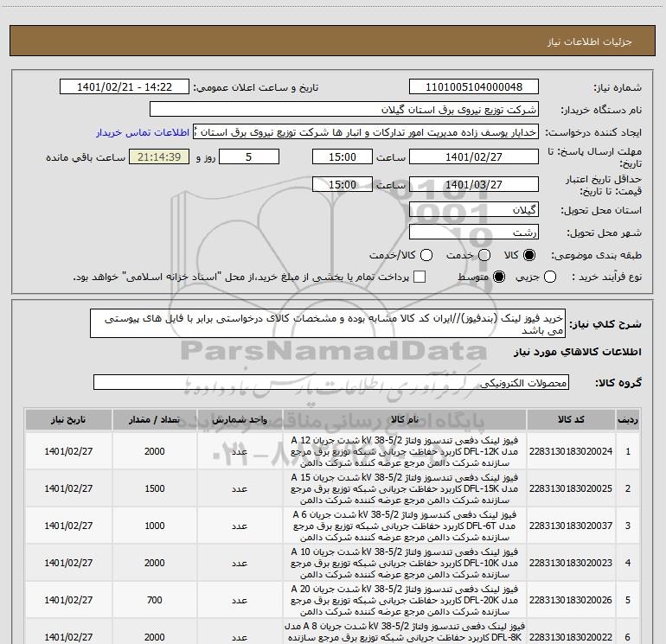Screen dimensions: 666x644
Task: Click item code 2283130183020022
Action: [571, 637]
